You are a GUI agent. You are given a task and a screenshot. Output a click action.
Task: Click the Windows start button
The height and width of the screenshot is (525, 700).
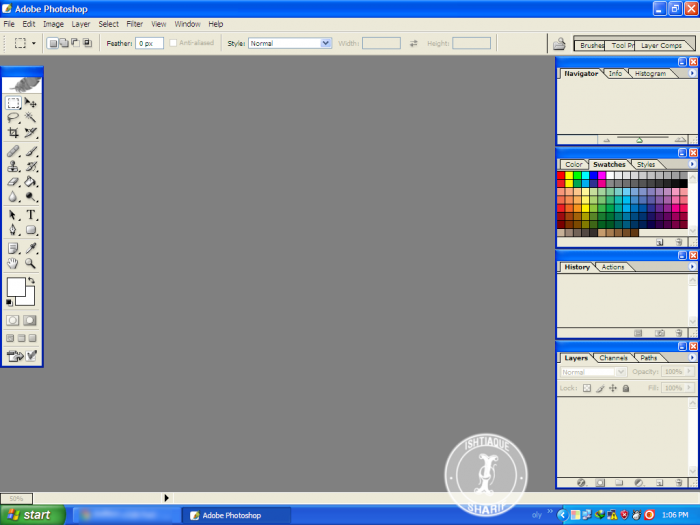click(x=33, y=515)
